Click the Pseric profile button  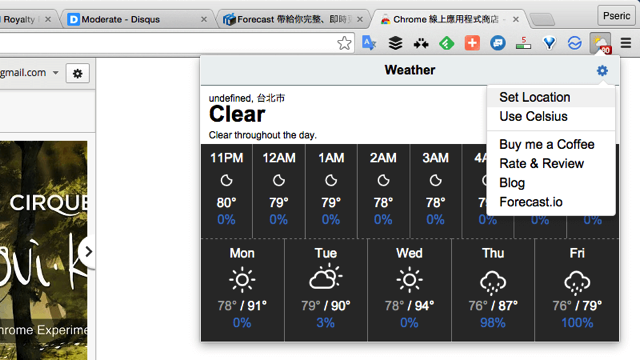[616, 16]
